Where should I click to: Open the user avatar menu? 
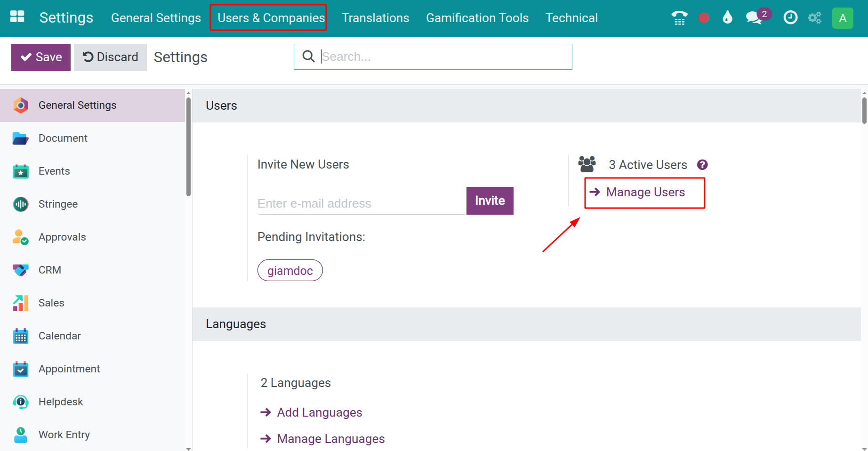(843, 18)
